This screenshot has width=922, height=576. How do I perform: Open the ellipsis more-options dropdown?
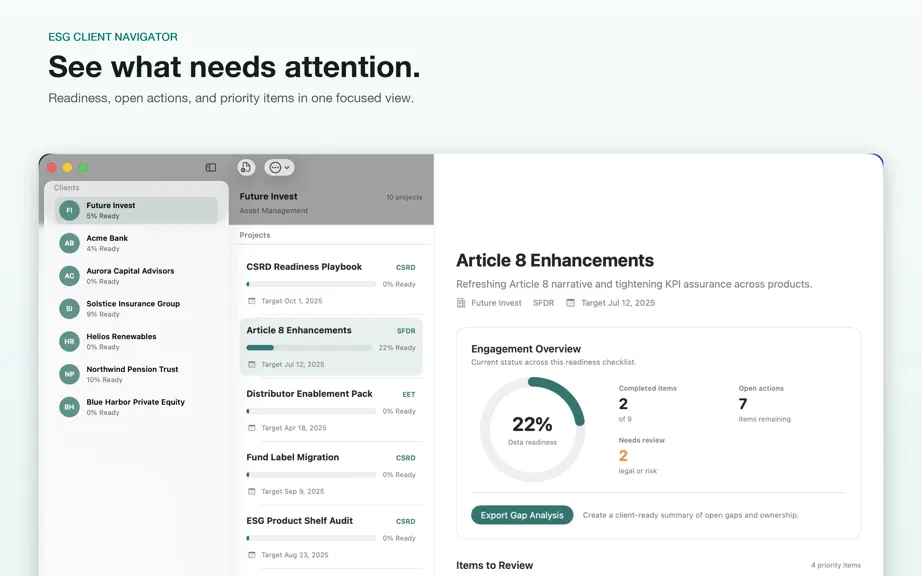click(x=279, y=168)
